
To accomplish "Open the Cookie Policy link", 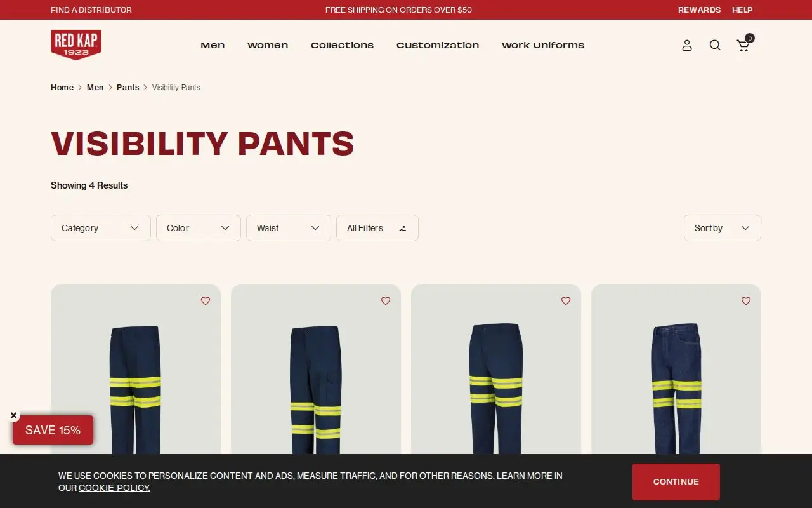I will tap(114, 488).
